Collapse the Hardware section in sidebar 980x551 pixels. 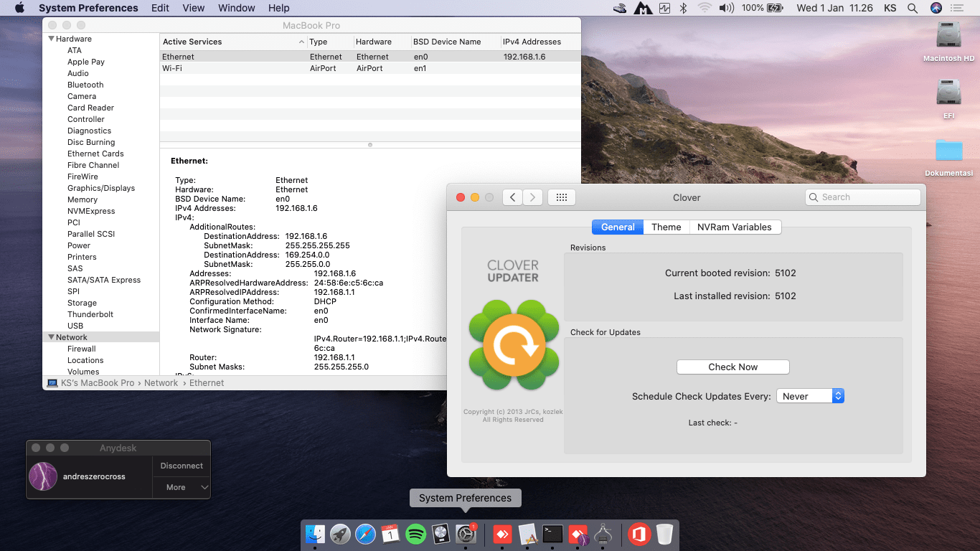point(52,39)
